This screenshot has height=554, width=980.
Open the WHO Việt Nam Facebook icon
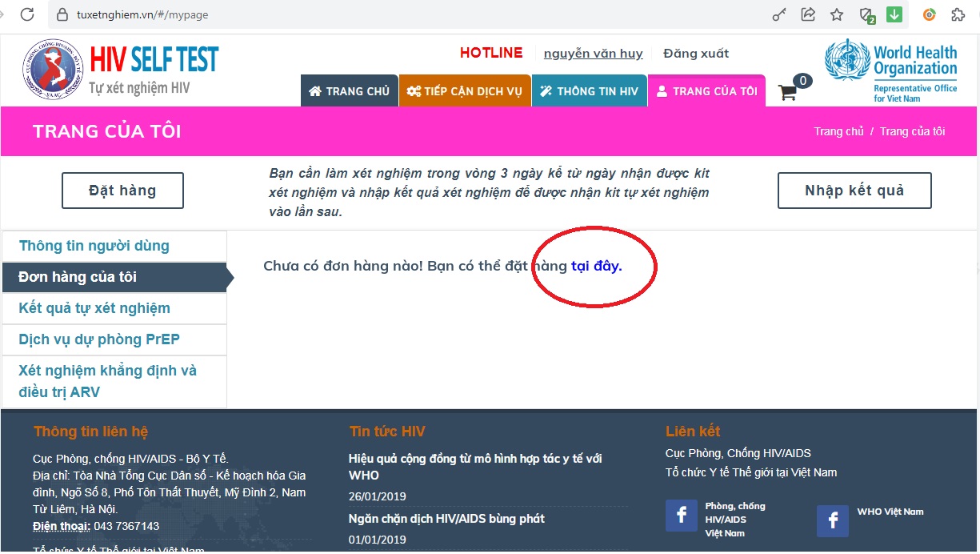coord(832,521)
